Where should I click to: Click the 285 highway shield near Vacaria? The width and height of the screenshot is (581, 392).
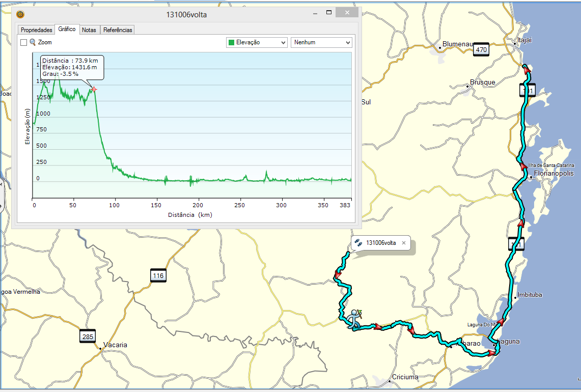tap(87, 336)
